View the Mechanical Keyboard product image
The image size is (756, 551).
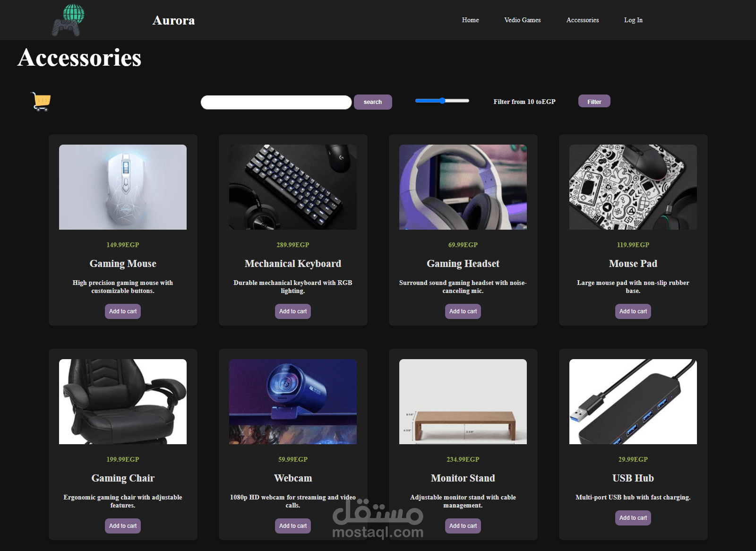tap(293, 187)
